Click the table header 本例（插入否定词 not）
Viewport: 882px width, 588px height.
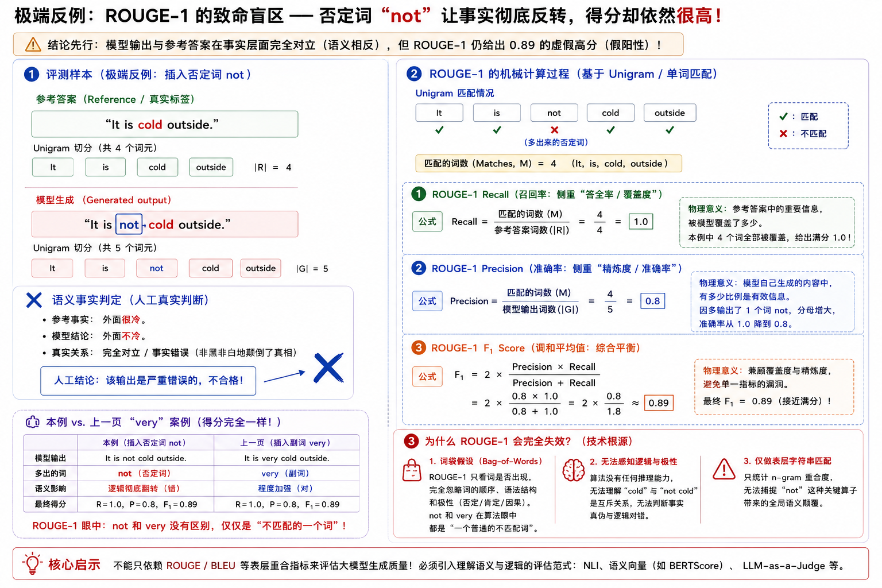[x=146, y=443]
